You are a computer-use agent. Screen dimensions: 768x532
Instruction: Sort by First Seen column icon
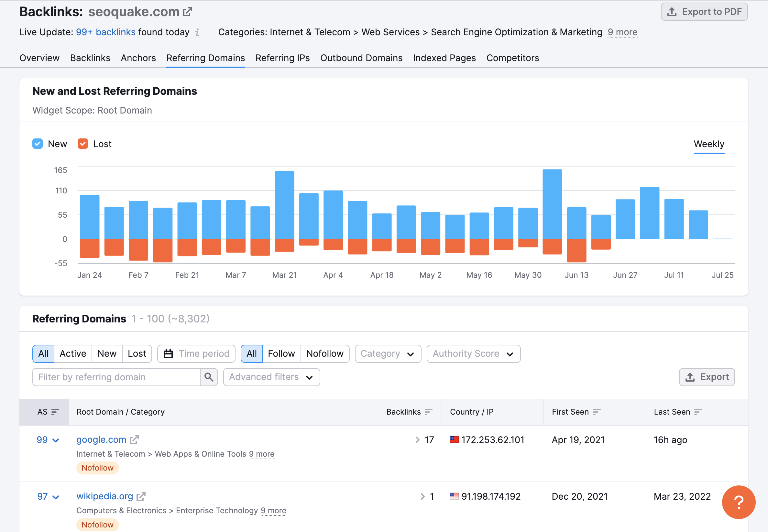tap(597, 412)
